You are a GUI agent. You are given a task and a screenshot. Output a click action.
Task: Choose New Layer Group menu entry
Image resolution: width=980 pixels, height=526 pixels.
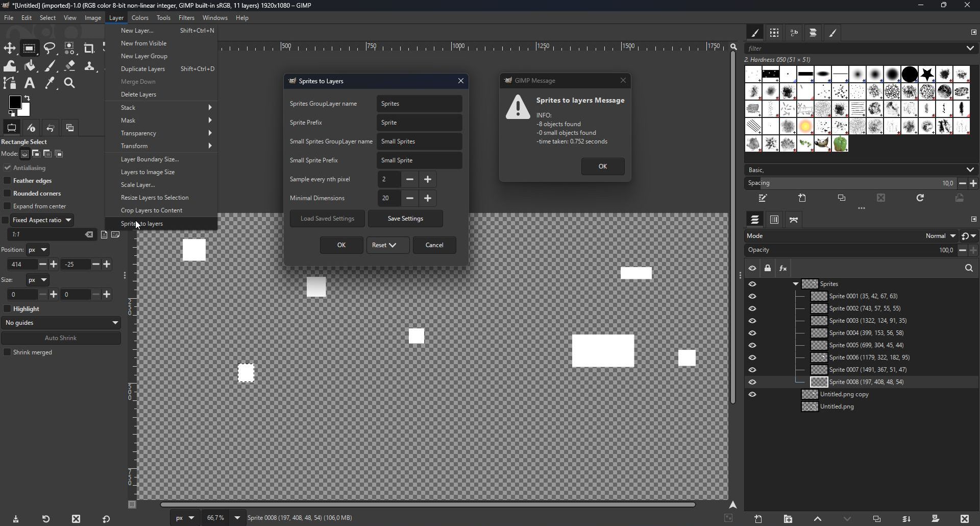click(161, 56)
